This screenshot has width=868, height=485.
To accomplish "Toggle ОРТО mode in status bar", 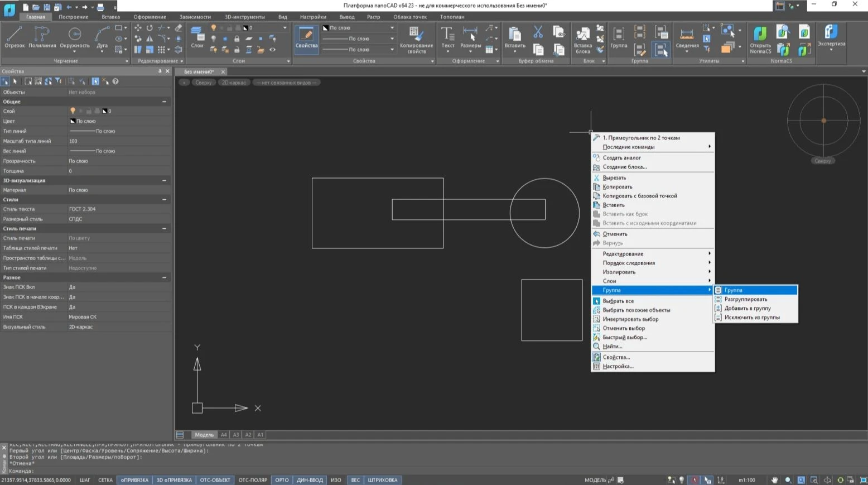I will pos(282,480).
